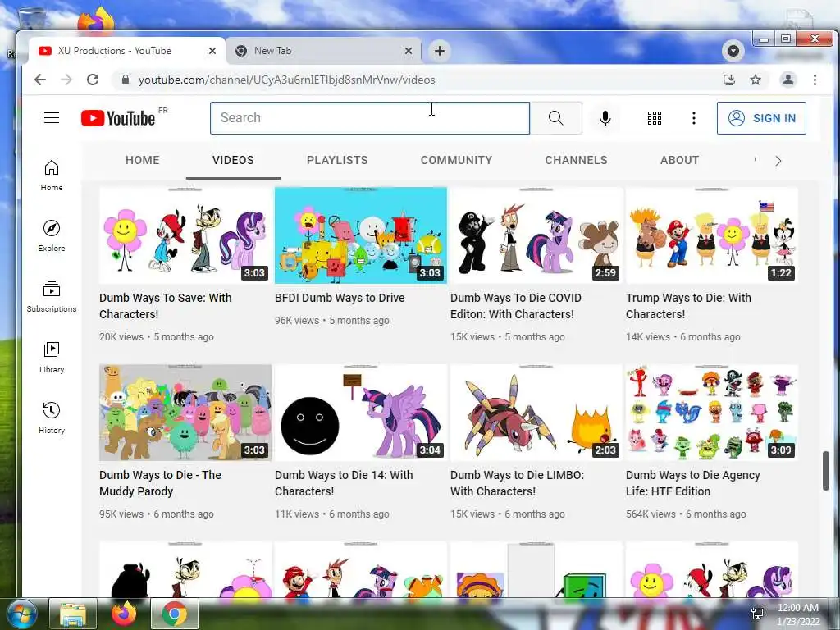Bookmark this page with star icon
This screenshot has height=630, width=840.
pos(756,80)
